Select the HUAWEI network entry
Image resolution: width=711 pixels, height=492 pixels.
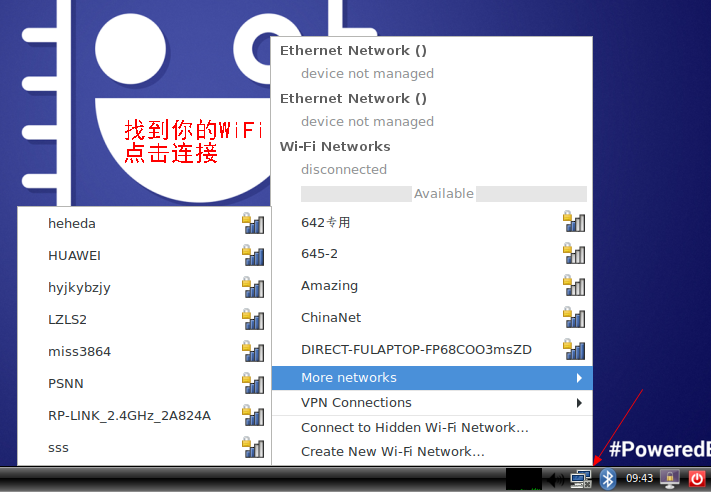click(144, 256)
